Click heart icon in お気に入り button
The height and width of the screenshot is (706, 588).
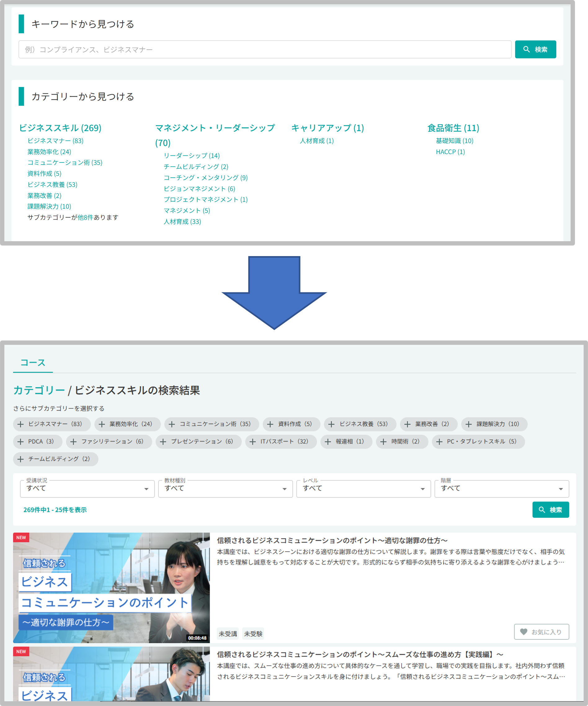point(524,632)
